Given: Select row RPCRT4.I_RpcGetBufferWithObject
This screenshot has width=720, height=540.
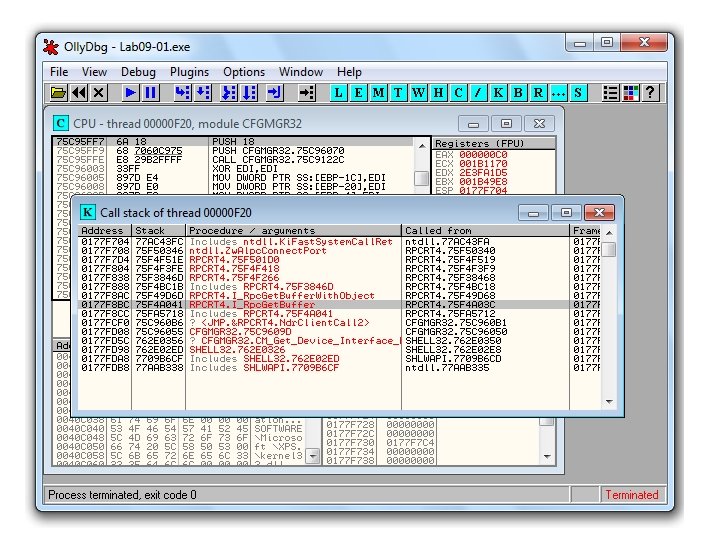Looking at the screenshot, I should click(340, 296).
